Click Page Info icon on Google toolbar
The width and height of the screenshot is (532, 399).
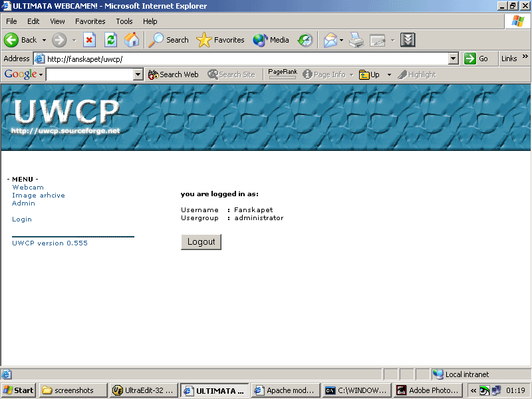click(x=307, y=74)
